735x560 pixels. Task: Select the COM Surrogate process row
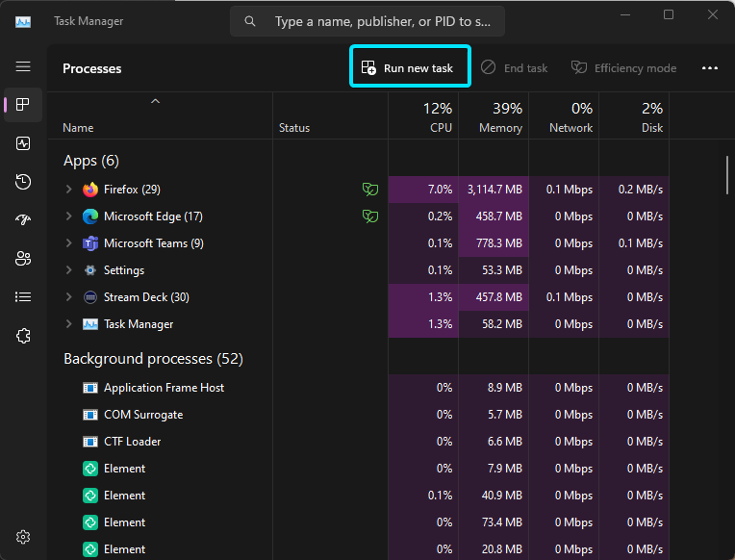tap(359, 415)
